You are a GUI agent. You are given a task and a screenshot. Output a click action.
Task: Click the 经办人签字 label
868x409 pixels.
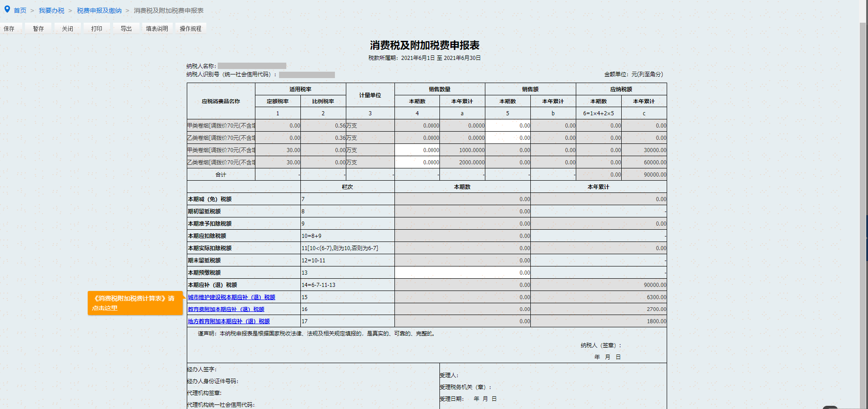pos(202,370)
